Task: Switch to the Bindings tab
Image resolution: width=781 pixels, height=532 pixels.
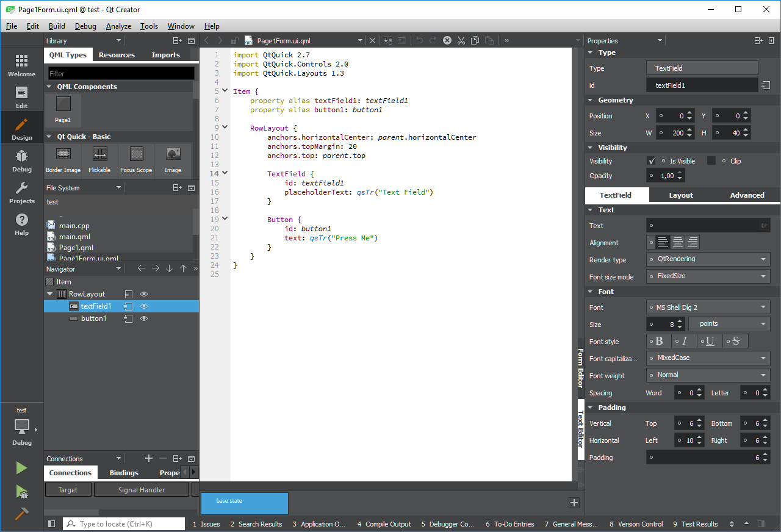Action: click(124, 473)
